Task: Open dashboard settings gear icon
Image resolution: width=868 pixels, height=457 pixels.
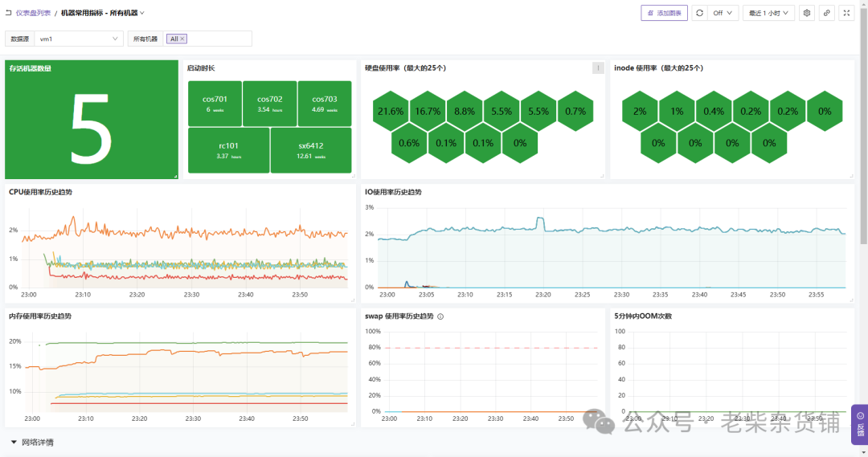Action: [807, 13]
